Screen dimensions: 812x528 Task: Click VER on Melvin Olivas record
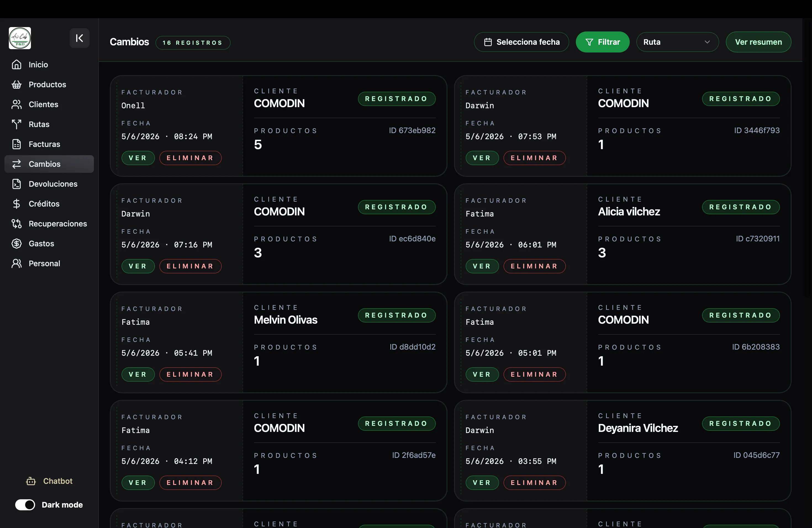coord(138,374)
